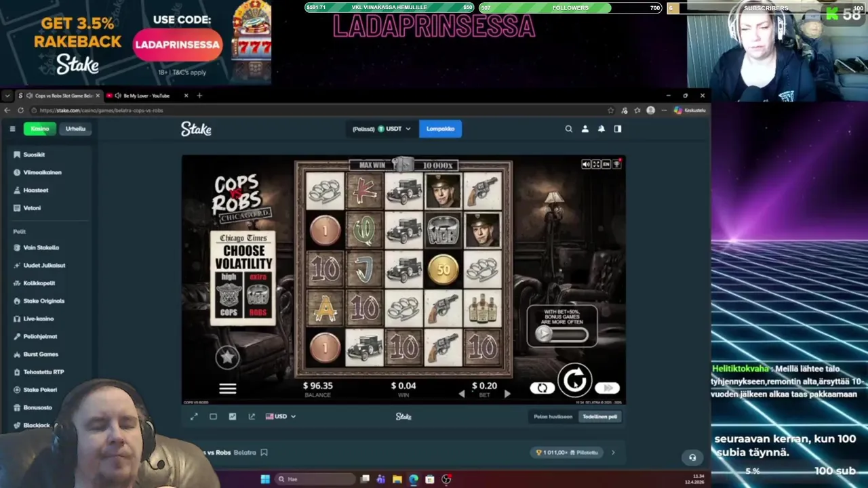Switch to the Be My Lover YouTube tab
This screenshot has width=868, height=488.
[146, 96]
